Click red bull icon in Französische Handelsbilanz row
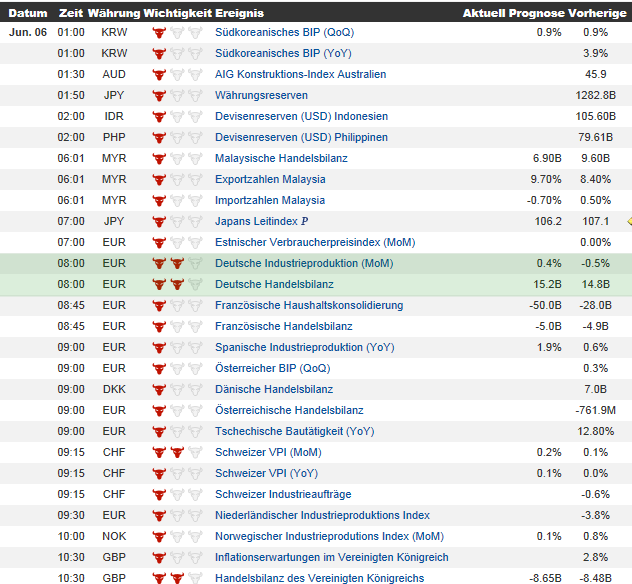 (x=159, y=326)
